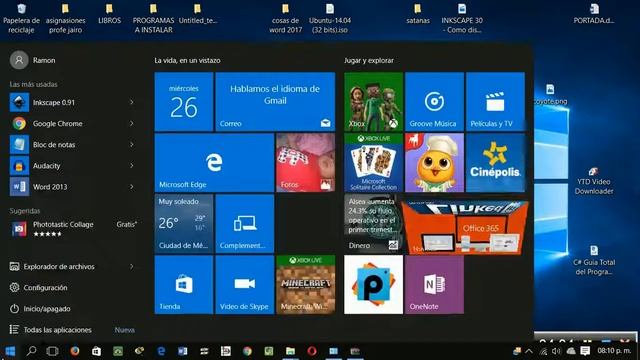Click the clock showing 08:10 p. m.
Screen dimensions: 640x360
614,351
